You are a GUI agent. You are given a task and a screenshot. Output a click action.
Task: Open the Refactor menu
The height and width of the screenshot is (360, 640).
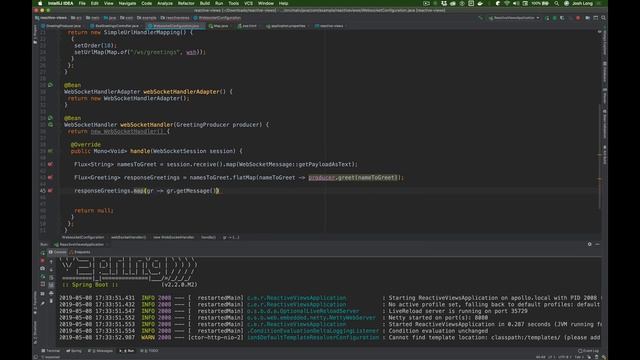click(186, 3)
